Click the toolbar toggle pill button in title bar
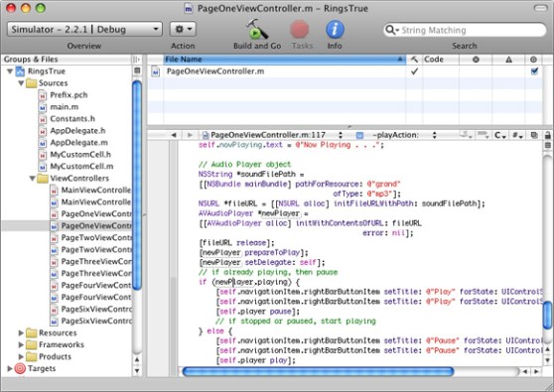The width and height of the screenshot is (554, 392). click(x=540, y=8)
